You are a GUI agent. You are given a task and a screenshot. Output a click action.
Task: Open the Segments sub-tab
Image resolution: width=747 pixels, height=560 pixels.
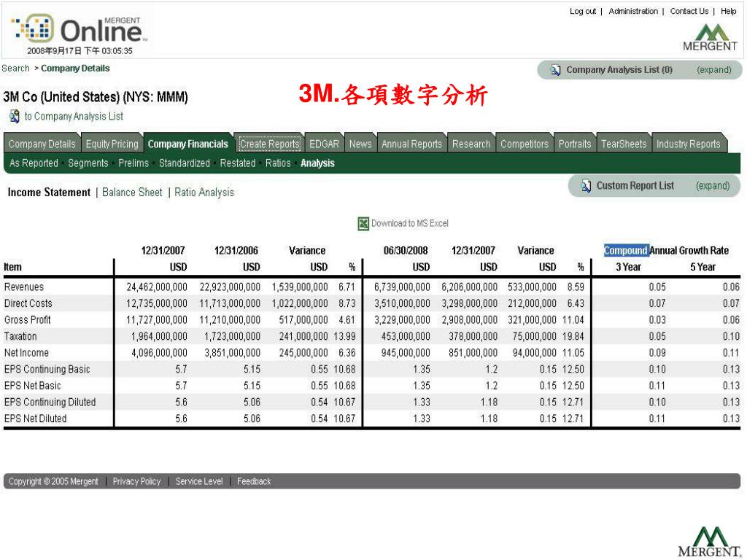(x=88, y=163)
